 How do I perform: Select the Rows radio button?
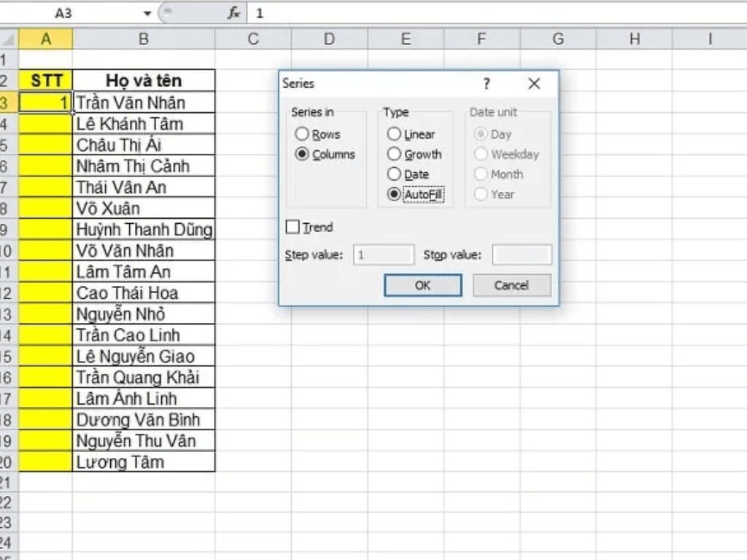tap(302, 134)
